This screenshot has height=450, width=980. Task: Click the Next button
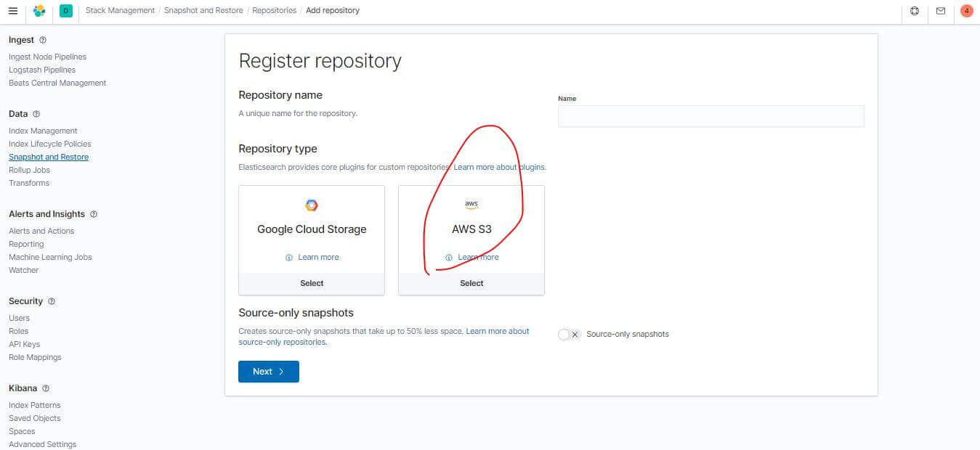pyautogui.click(x=268, y=371)
